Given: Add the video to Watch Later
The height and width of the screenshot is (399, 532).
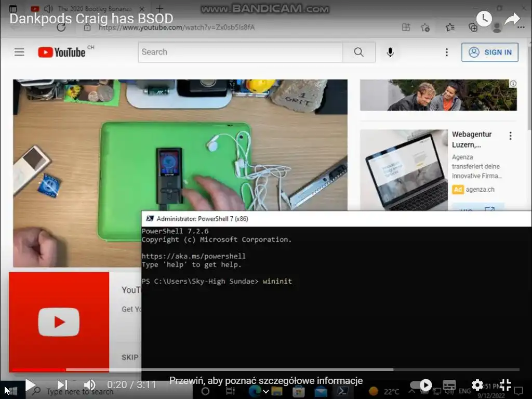Looking at the screenshot, I should tap(484, 19).
